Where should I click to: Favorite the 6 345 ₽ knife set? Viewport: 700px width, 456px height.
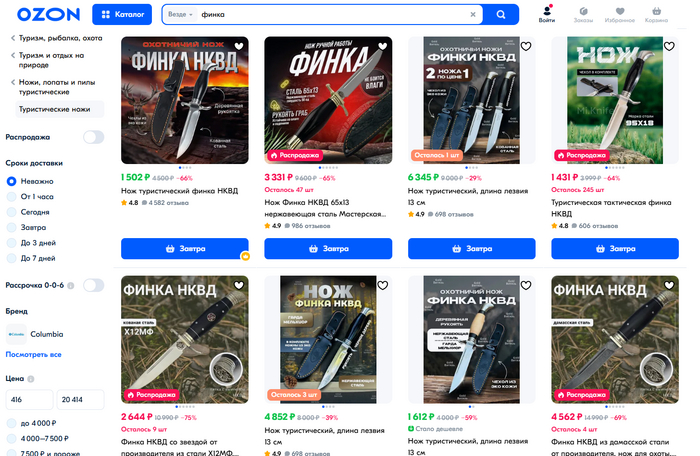coord(526,46)
